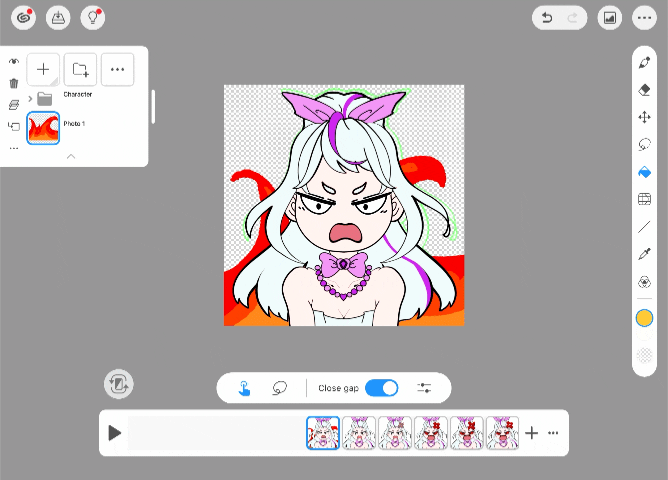Redo the last undone action
The width and height of the screenshot is (668, 480).
click(572, 18)
